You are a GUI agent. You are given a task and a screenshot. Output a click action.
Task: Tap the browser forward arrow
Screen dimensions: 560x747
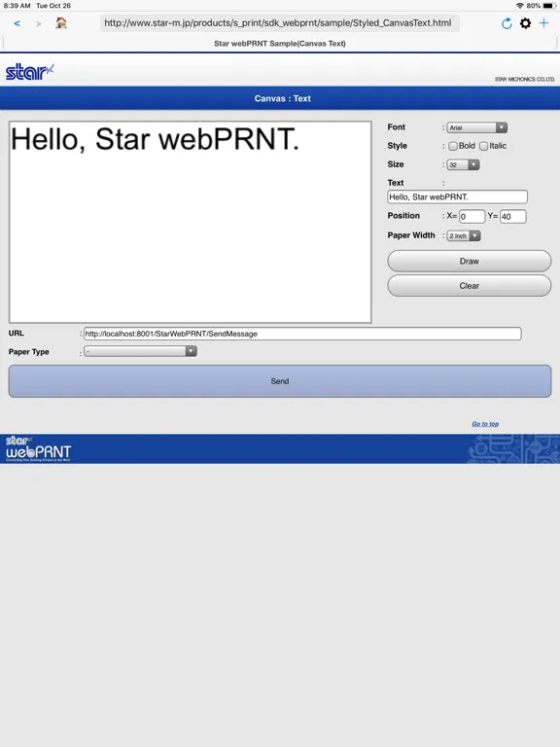point(39,23)
